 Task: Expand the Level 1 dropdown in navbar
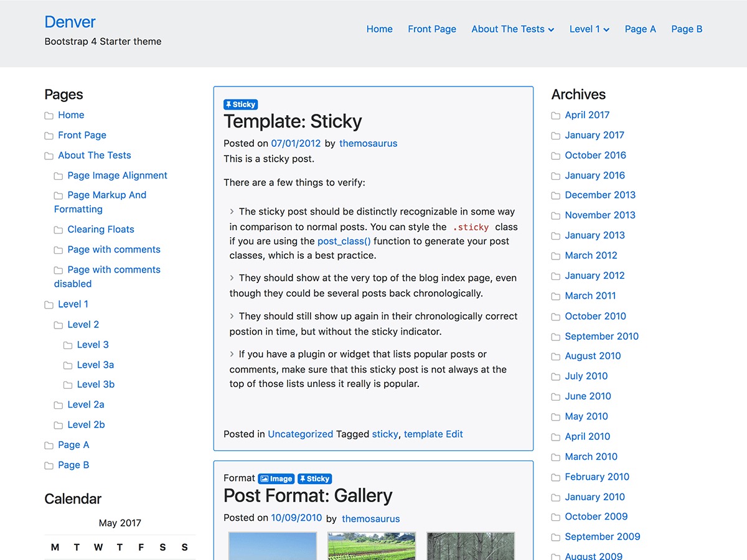(590, 29)
